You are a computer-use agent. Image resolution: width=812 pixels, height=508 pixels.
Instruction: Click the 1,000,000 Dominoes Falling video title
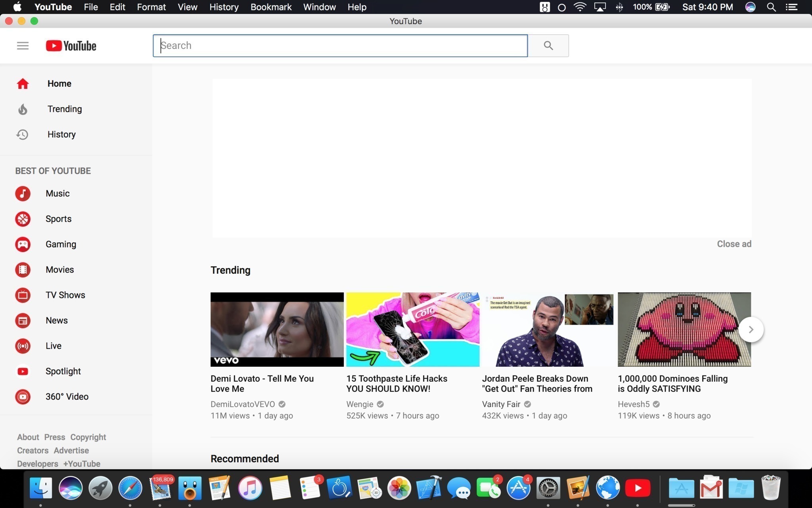673,384
